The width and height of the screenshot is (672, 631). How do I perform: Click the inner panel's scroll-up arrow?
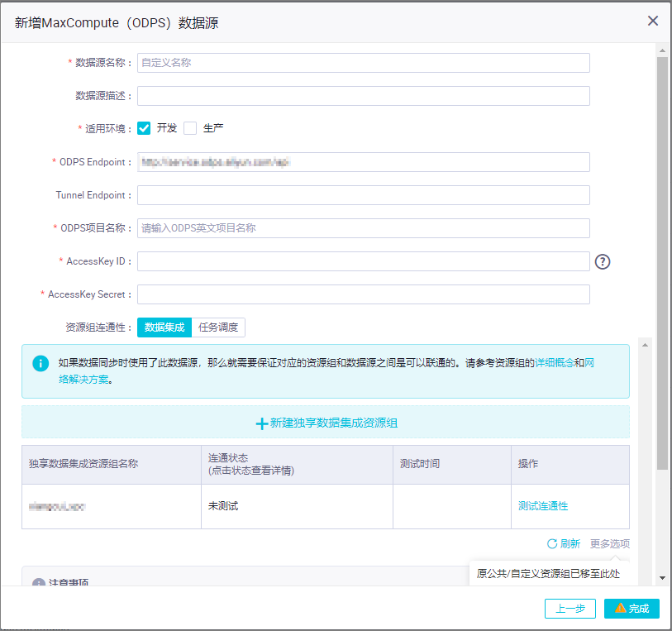[645, 345]
